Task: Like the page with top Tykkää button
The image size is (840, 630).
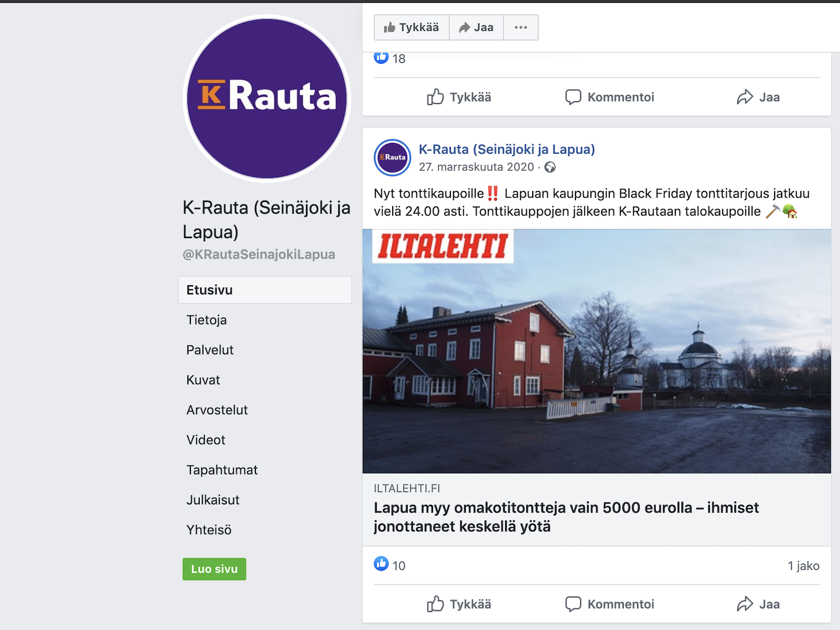Action: point(412,27)
